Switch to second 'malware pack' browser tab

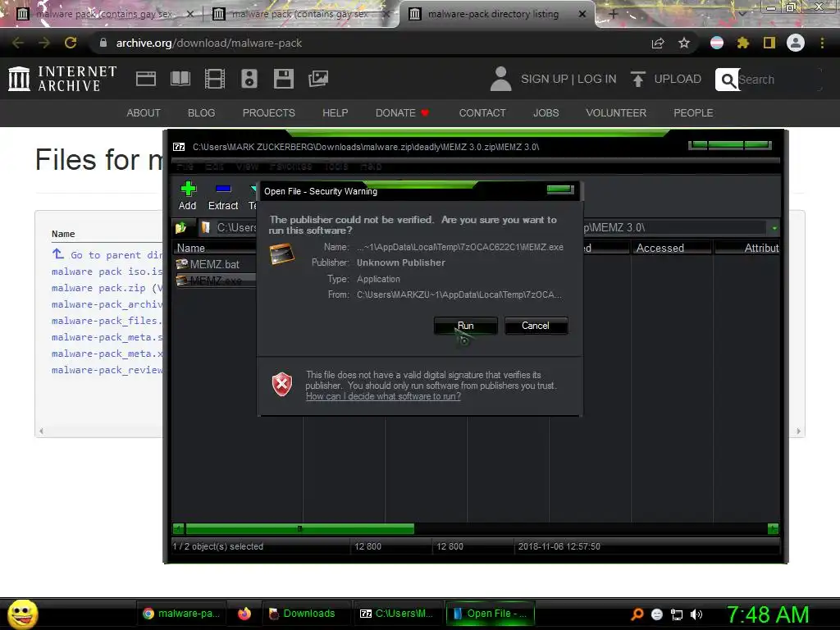tap(300, 15)
